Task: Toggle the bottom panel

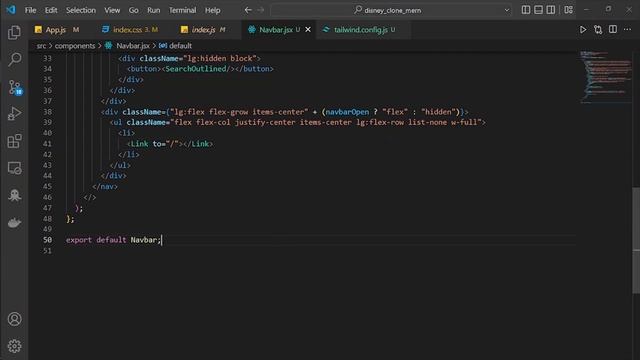Action: pos(538,10)
